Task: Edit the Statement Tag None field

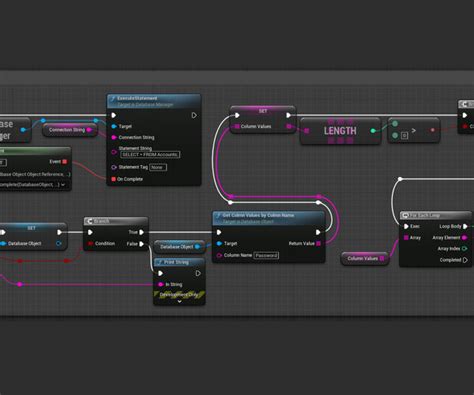Action: 158,167
